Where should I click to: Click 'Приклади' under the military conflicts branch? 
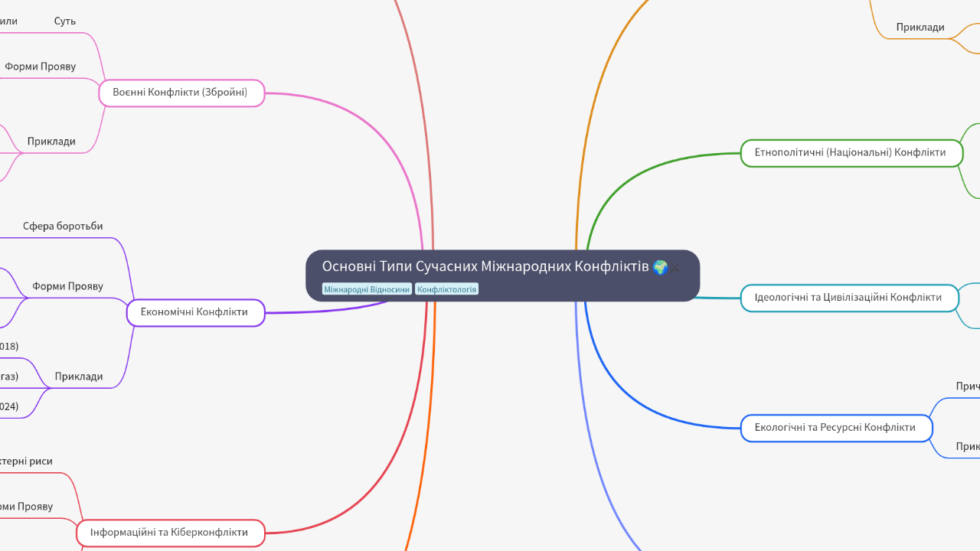click(x=52, y=141)
